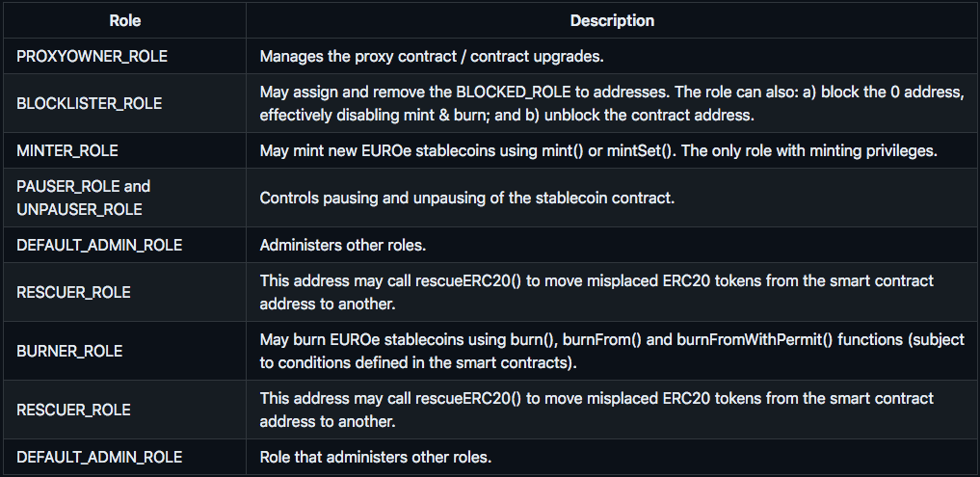Click the "PAUSER_ROLE and UNPAUSER_ROLE" cell
The image size is (980, 477).
[x=83, y=198]
